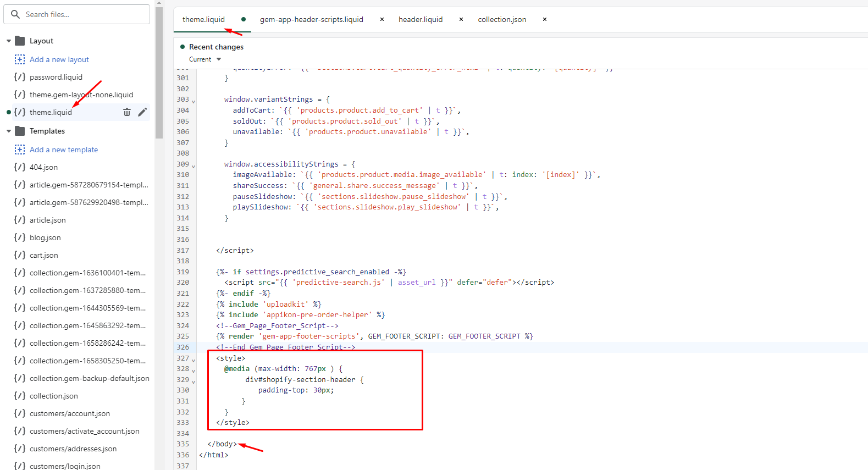Open theme.gem-layout-none.liquid file
Image resolution: width=868 pixels, height=470 pixels.
coord(81,95)
